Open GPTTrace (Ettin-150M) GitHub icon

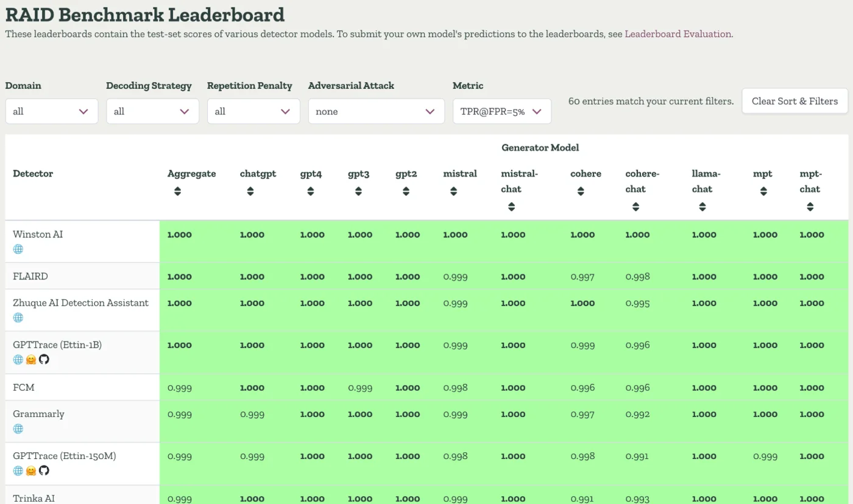(x=44, y=471)
